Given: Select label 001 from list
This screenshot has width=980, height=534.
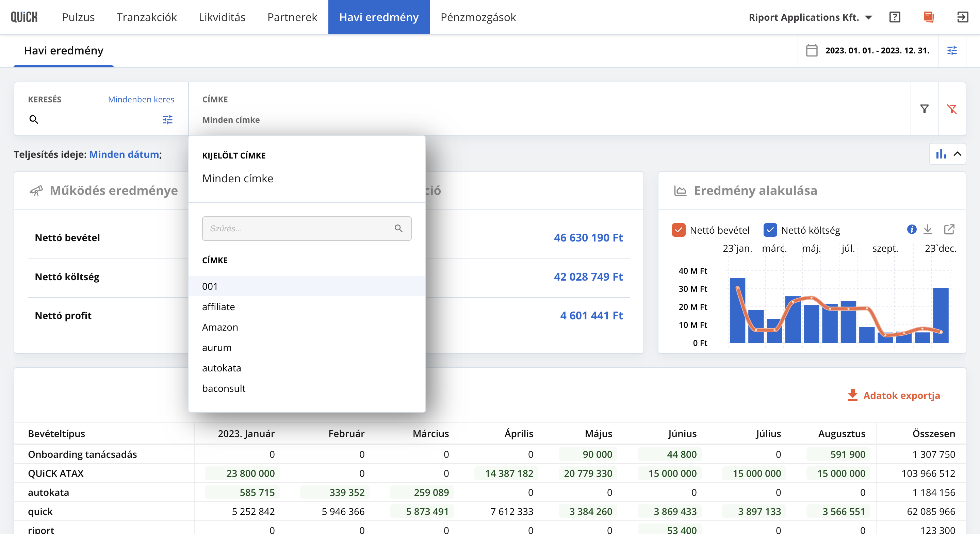Looking at the screenshot, I should tap(307, 286).
